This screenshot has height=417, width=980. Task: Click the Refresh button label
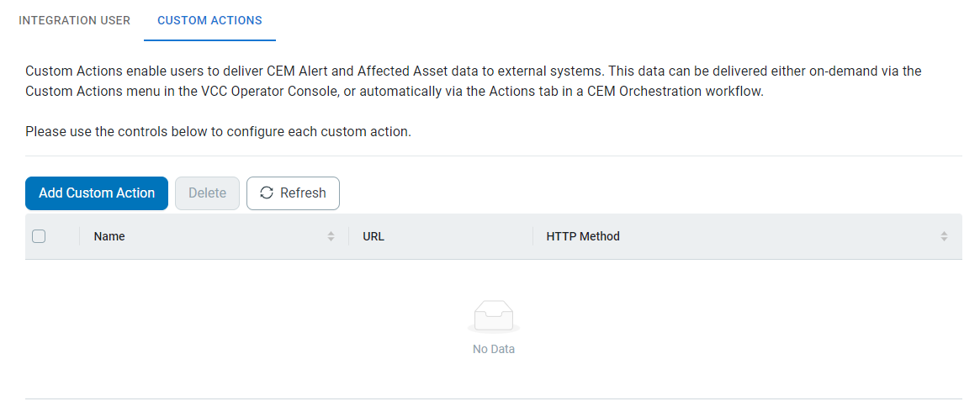[303, 193]
